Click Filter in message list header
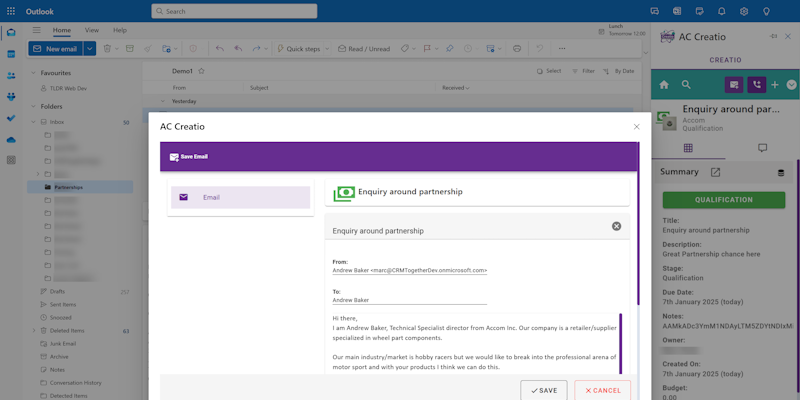The width and height of the screenshot is (800, 400). pos(583,71)
